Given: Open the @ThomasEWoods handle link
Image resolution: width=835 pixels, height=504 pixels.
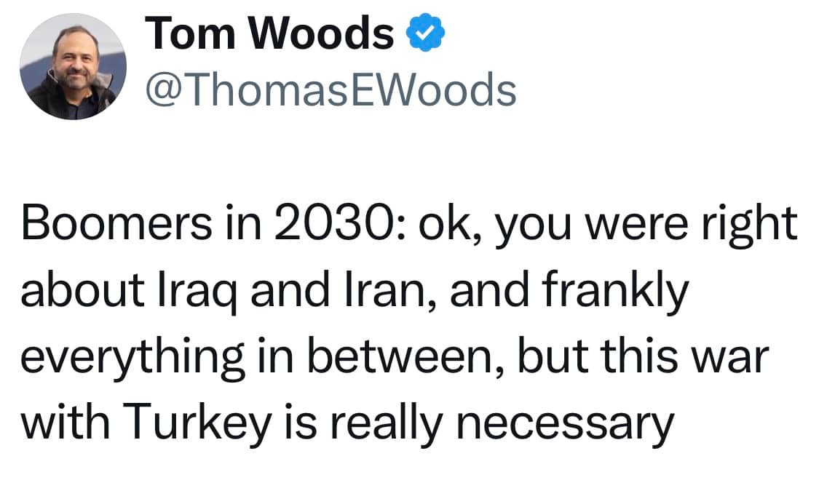Looking at the screenshot, I should [331, 91].
